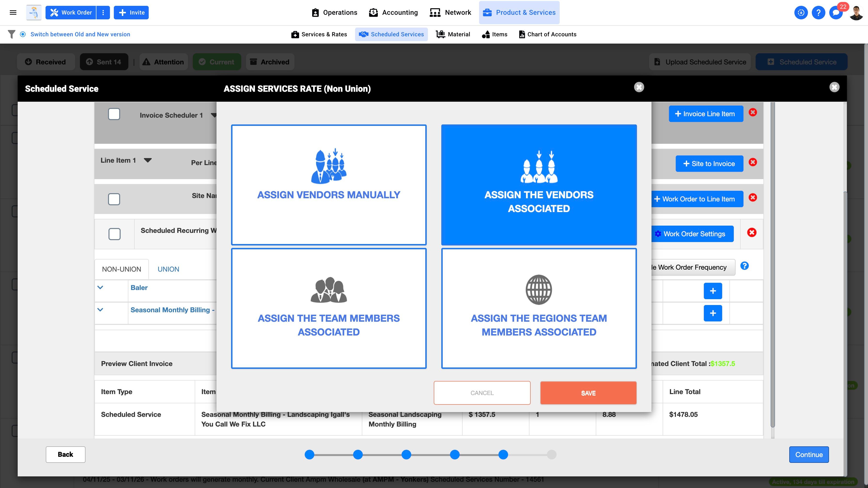Select Assign the Regions Team Members tile
868x488 pixels.
[x=539, y=308]
